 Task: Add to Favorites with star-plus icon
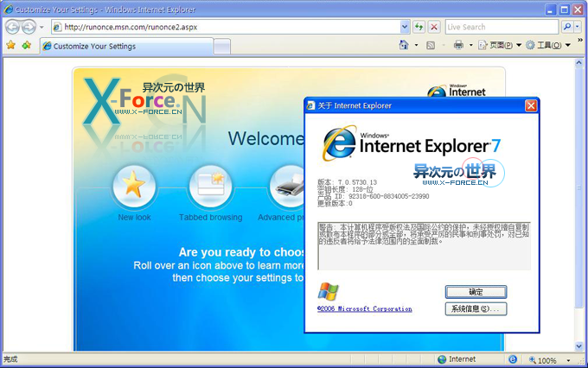(x=26, y=45)
